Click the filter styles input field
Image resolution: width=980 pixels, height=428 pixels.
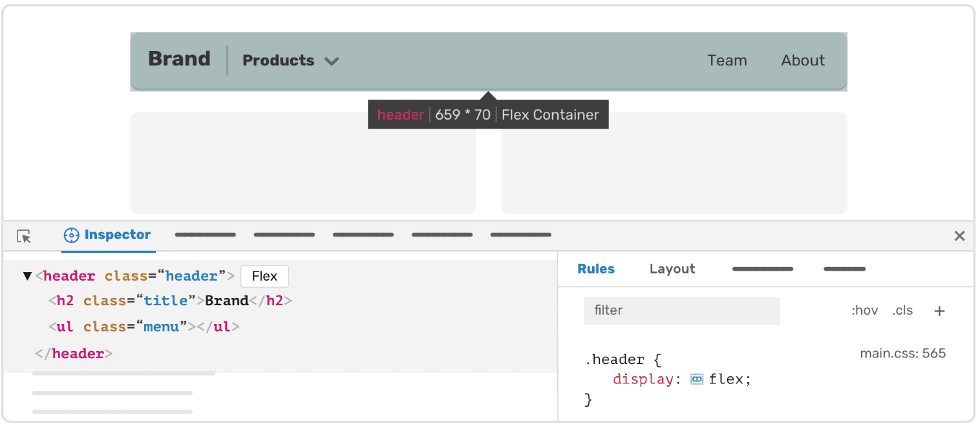681,311
